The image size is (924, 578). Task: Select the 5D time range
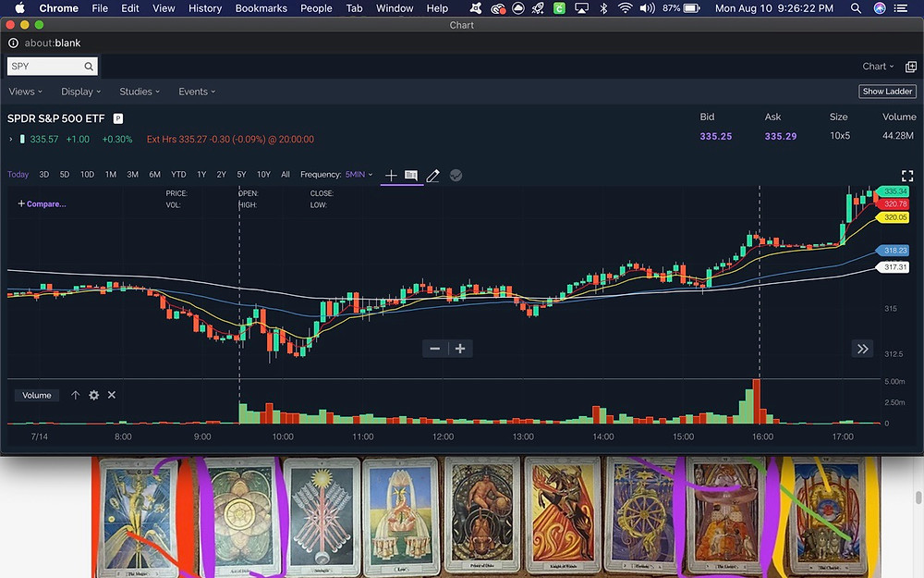(65, 175)
